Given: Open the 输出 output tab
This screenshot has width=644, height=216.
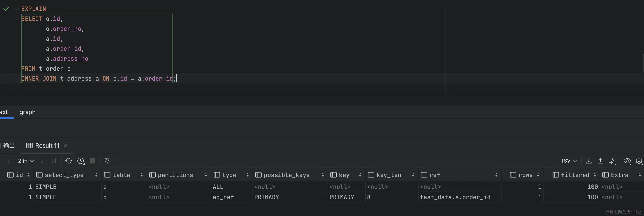Looking at the screenshot, I should pos(9,145).
